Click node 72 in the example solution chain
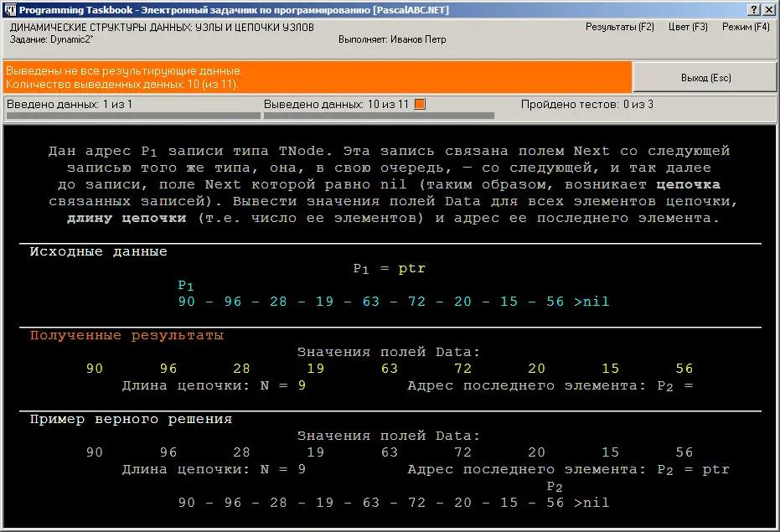Viewport: 780px width, 532px height. [417, 503]
